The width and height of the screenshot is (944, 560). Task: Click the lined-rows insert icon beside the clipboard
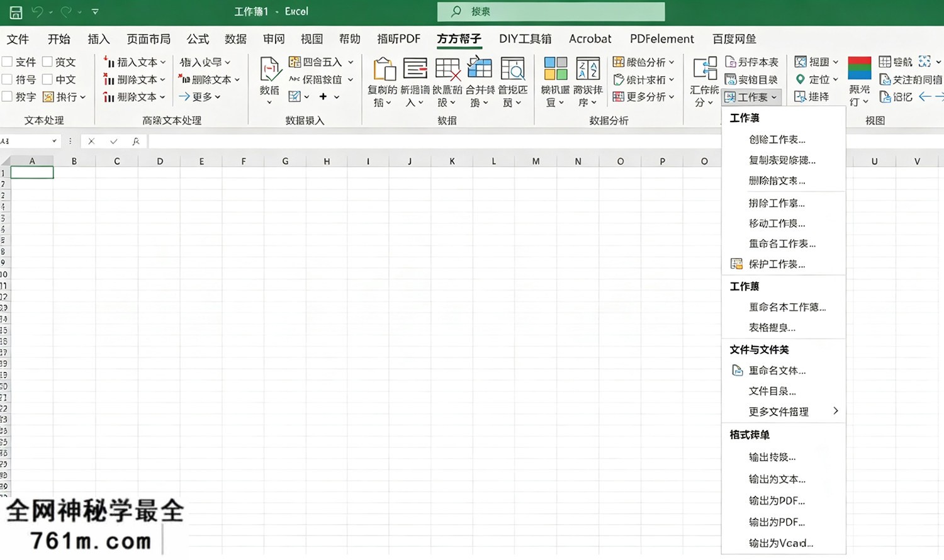point(415,69)
